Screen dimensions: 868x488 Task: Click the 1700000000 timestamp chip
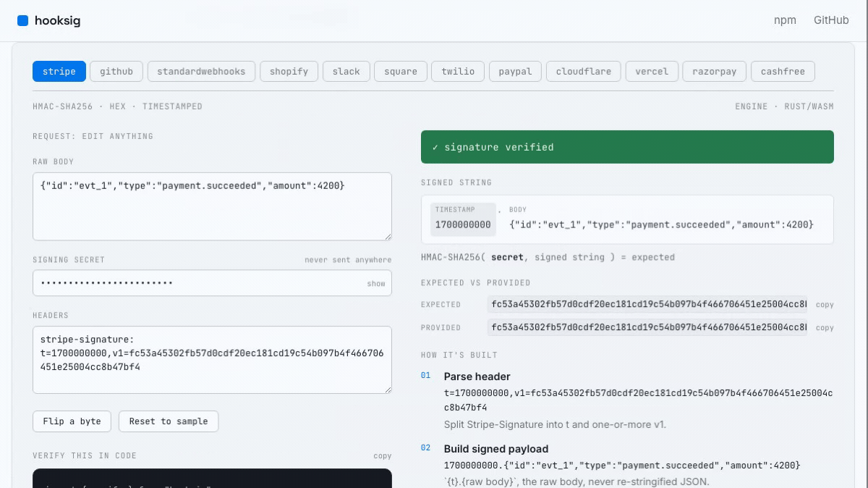(463, 219)
